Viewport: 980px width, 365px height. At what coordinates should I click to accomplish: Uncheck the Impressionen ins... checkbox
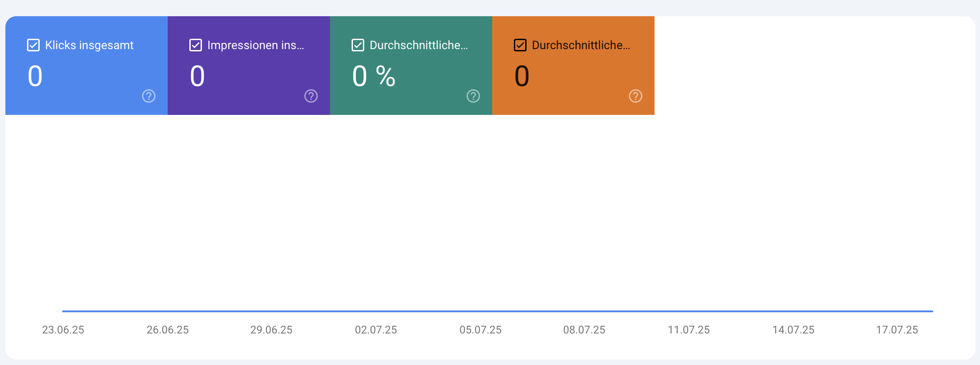(196, 45)
